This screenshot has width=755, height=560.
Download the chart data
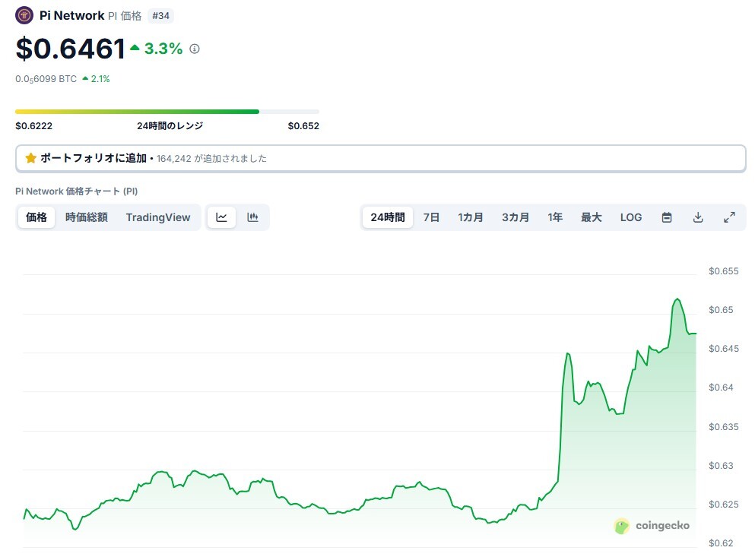coord(698,217)
